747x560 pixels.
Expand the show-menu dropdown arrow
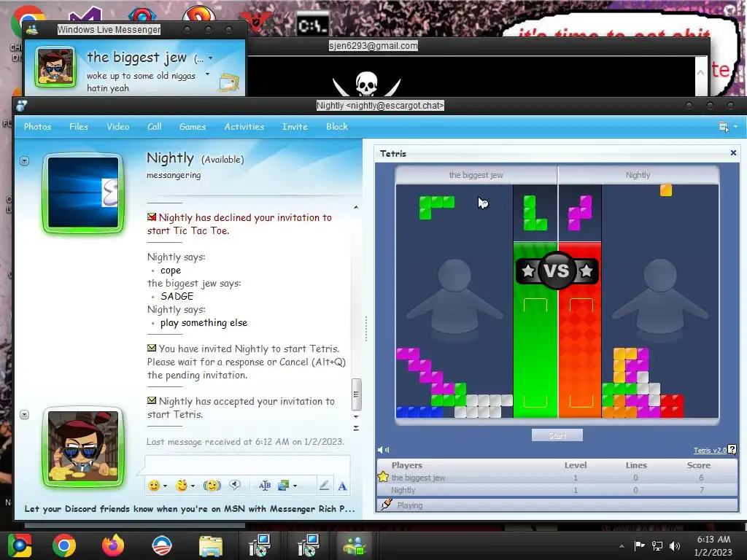click(x=735, y=127)
